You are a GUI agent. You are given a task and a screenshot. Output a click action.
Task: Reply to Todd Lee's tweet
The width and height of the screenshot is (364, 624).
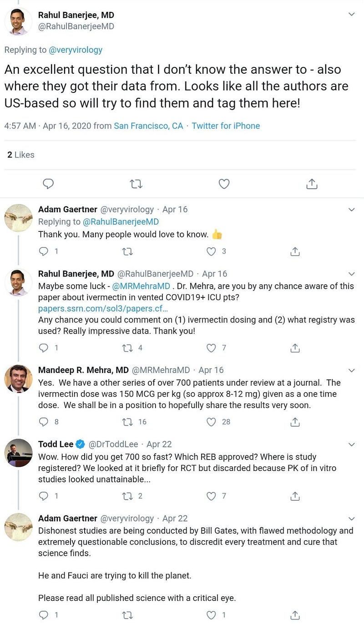(44, 496)
